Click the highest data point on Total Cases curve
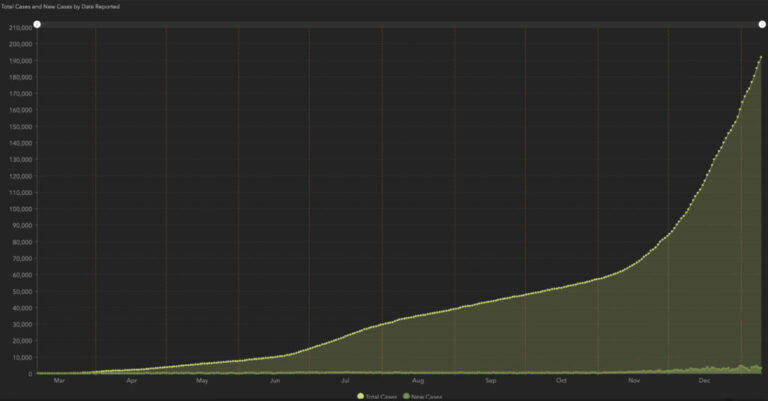The image size is (768, 401). tap(761, 57)
